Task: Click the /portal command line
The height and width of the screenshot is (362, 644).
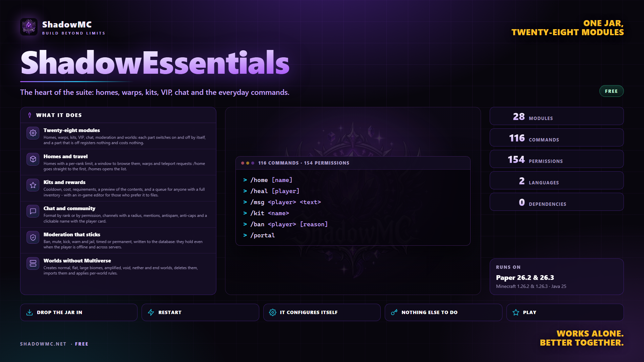Action: pos(259,235)
